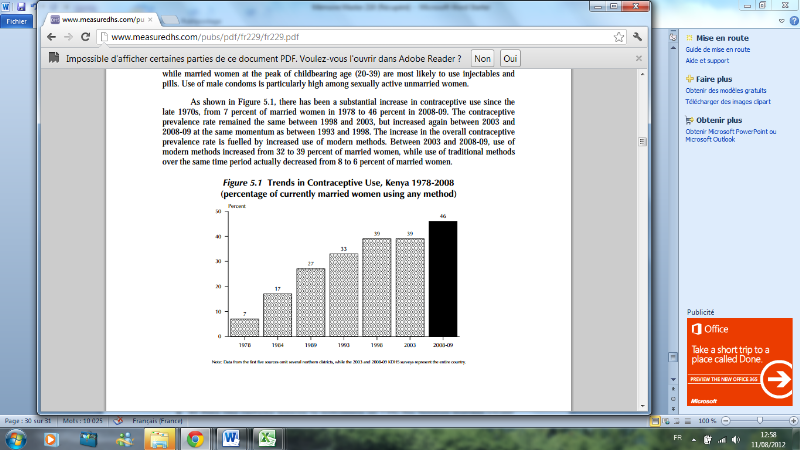This screenshot has width=800, height=450.
Task: Click Non on the PDF prompt
Action: tap(482, 59)
